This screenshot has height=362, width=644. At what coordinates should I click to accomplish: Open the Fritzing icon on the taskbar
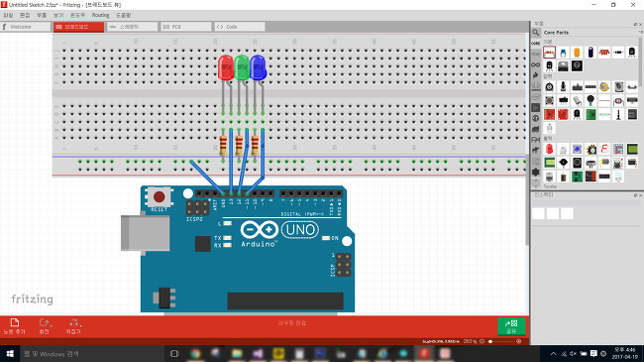click(424, 354)
